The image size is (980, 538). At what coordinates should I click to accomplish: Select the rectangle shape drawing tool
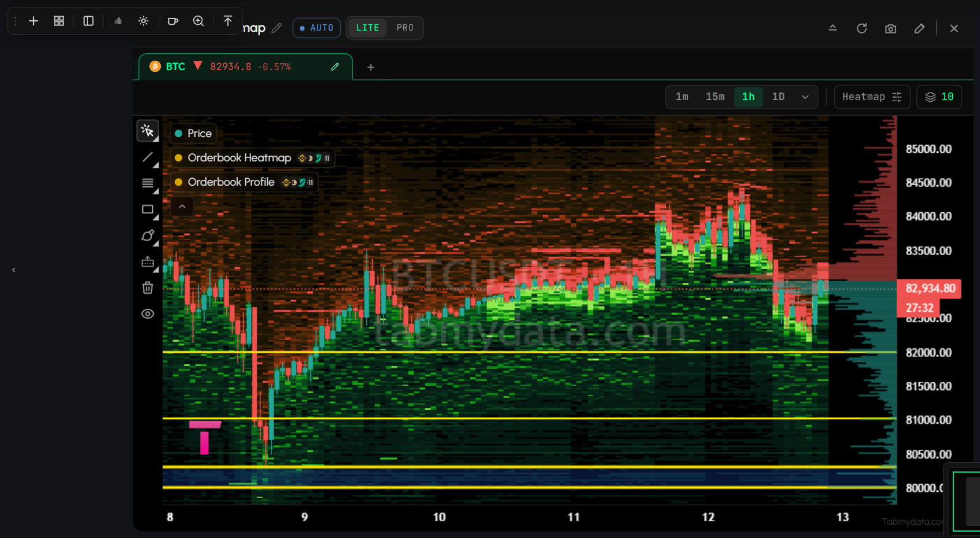148,209
